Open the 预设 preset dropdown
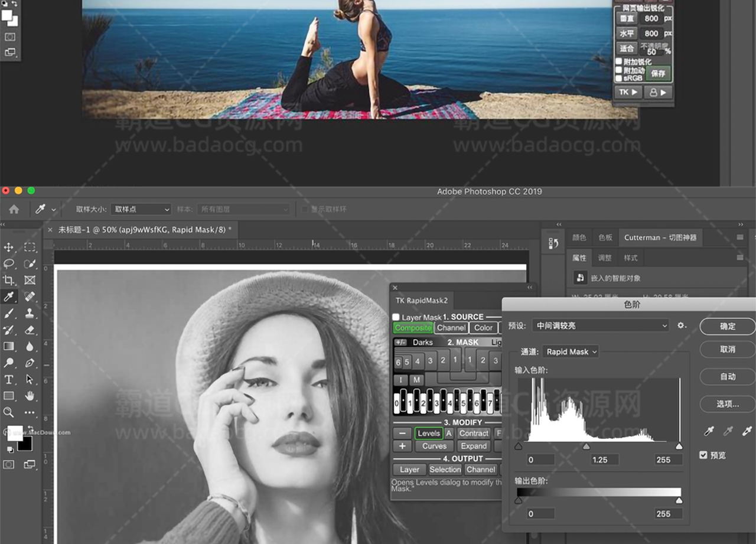 point(601,325)
